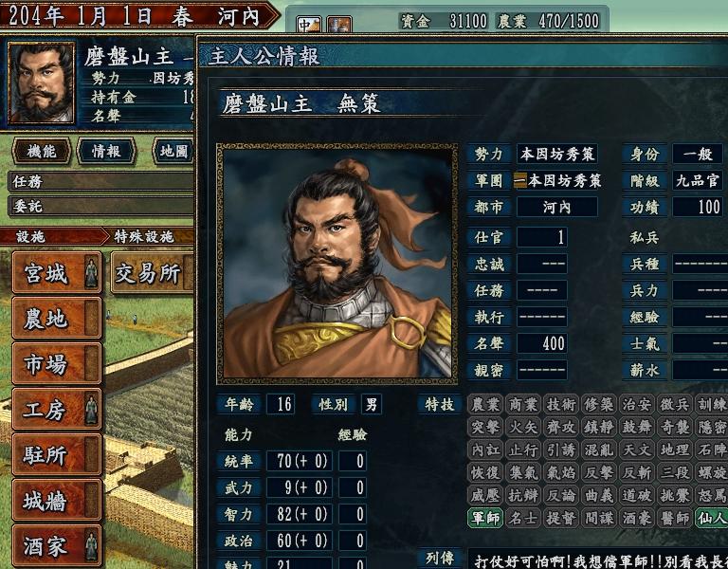Image resolution: width=728 pixels, height=569 pixels.
Task: Click the 農業 skill tile
Action: (485, 404)
